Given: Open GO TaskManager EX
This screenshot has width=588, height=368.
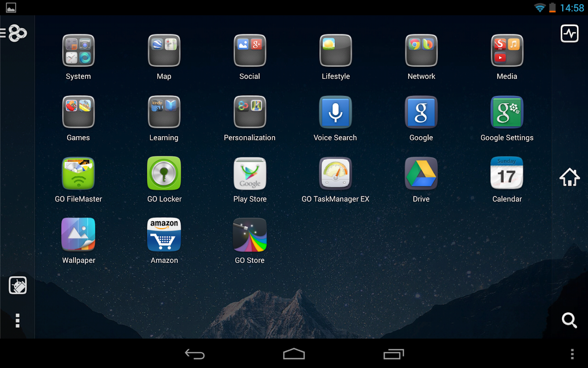Looking at the screenshot, I should tap(336, 173).
